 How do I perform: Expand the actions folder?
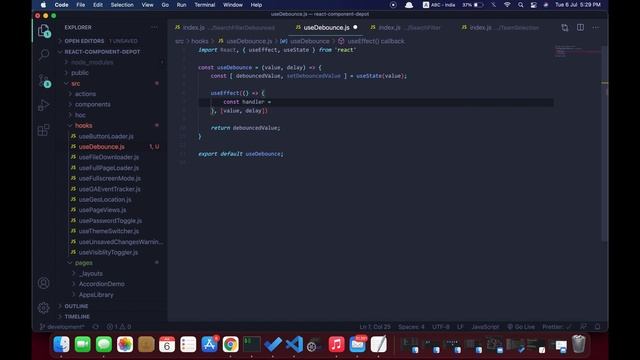click(85, 94)
